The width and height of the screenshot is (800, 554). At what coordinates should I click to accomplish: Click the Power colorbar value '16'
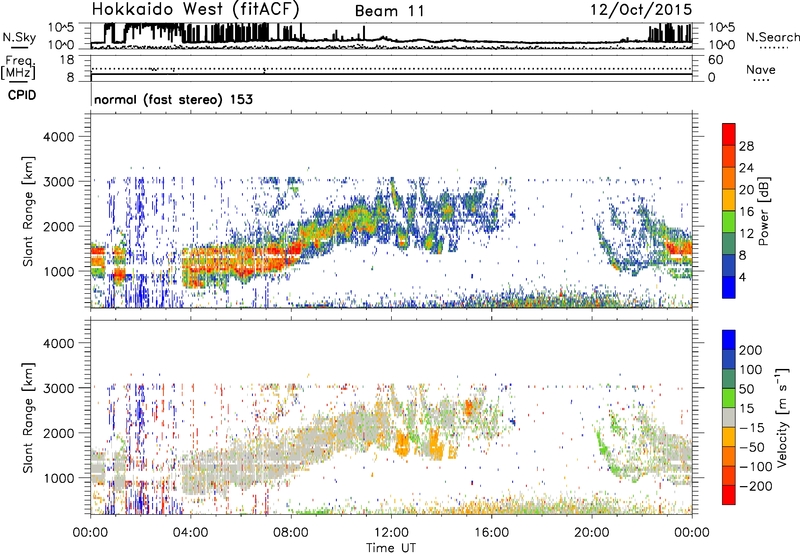click(x=746, y=212)
